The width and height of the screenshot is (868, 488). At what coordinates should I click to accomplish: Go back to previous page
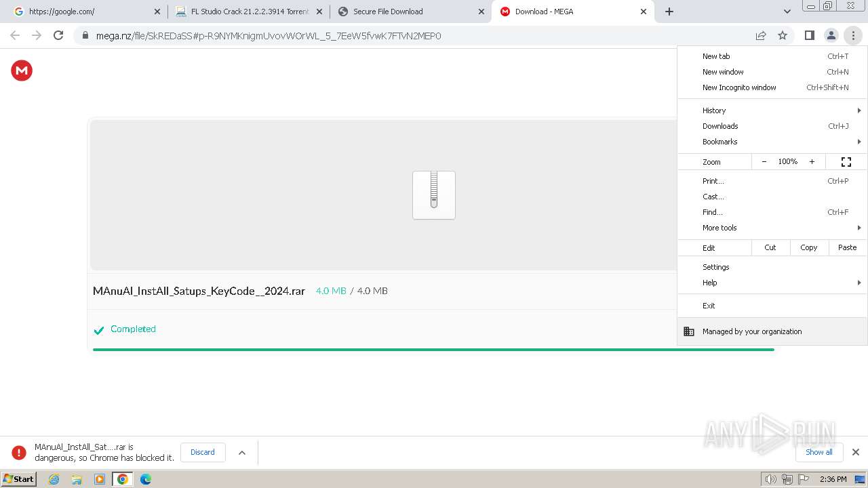tap(15, 35)
